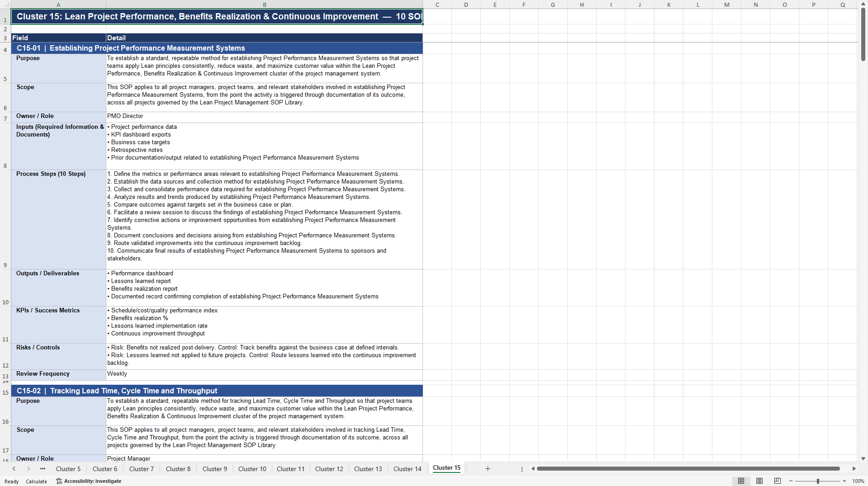
Task: Select the C15-01 Establishing Project Performance heading
Action: [x=217, y=48]
